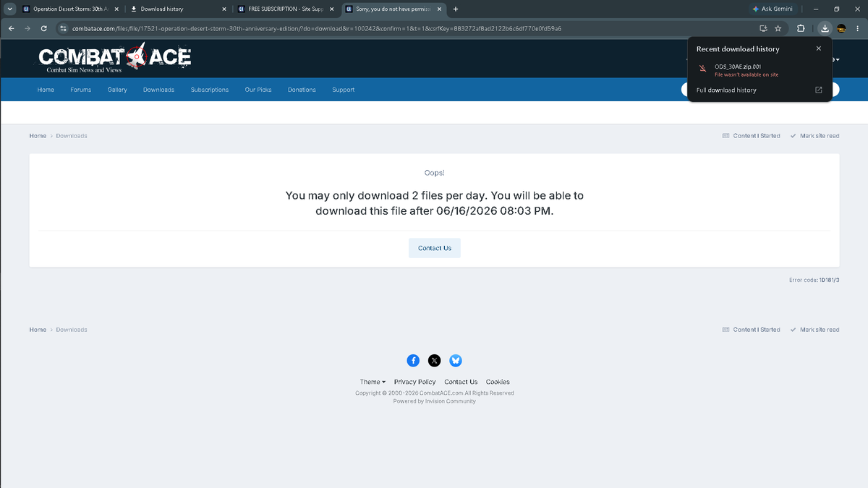Screen dimensions: 868x488
Task: Open full download history external-link icon
Action: tap(819, 90)
